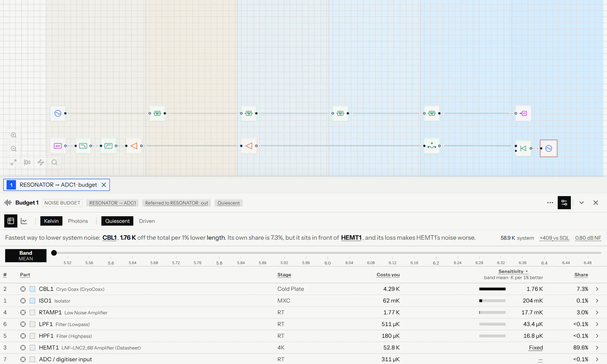Switch units to Photons
Viewport: 607px width, 364px height.
78,221
